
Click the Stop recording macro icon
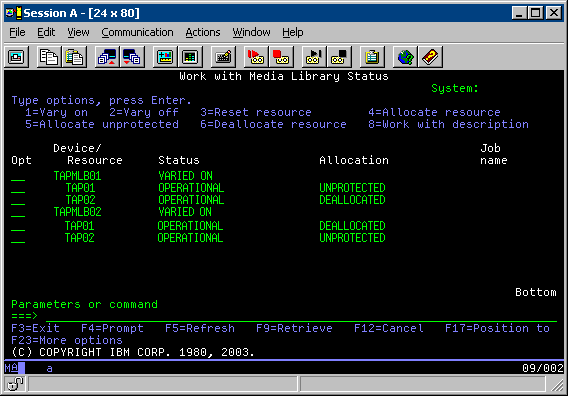[x=281, y=57]
